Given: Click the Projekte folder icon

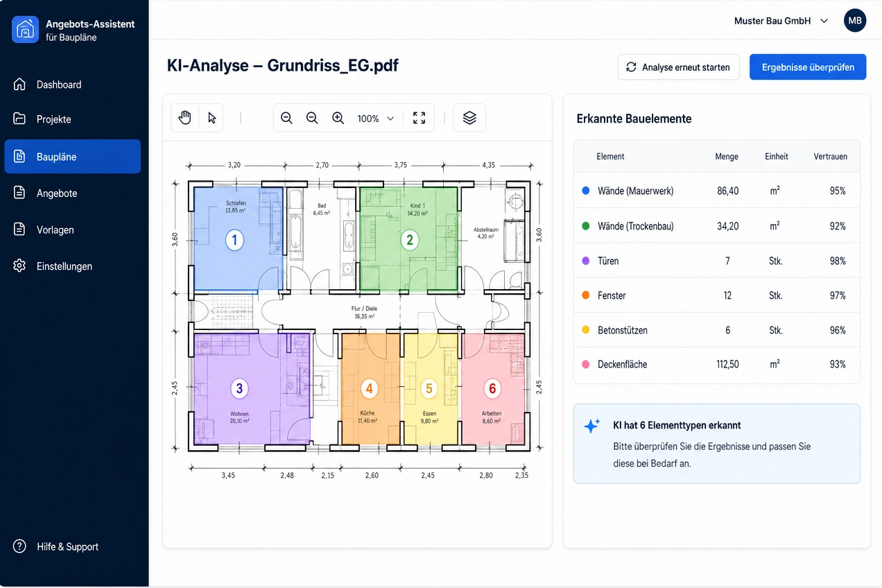Looking at the screenshot, I should click(x=19, y=119).
